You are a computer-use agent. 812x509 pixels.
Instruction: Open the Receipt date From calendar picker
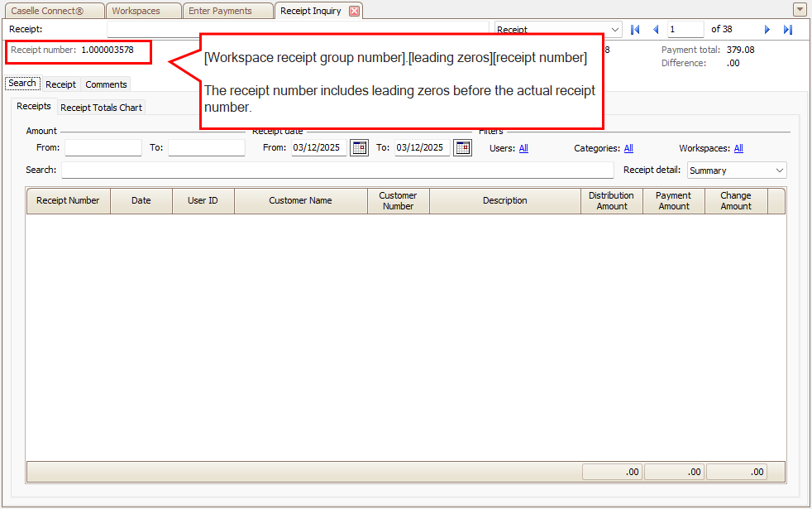(360, 147)
